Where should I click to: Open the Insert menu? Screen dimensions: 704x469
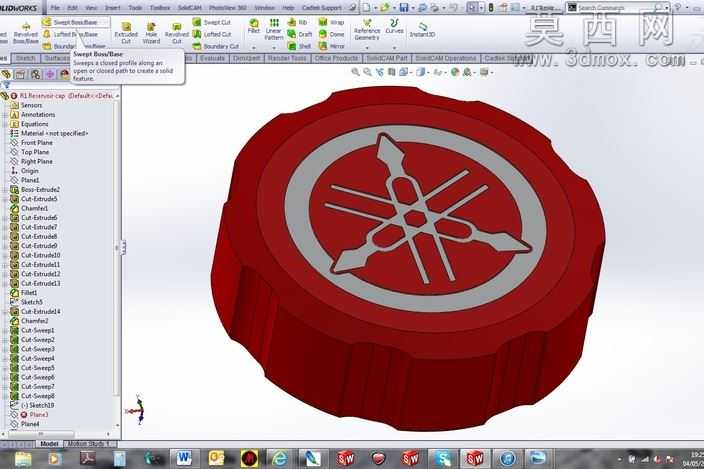tap(112, 8)
